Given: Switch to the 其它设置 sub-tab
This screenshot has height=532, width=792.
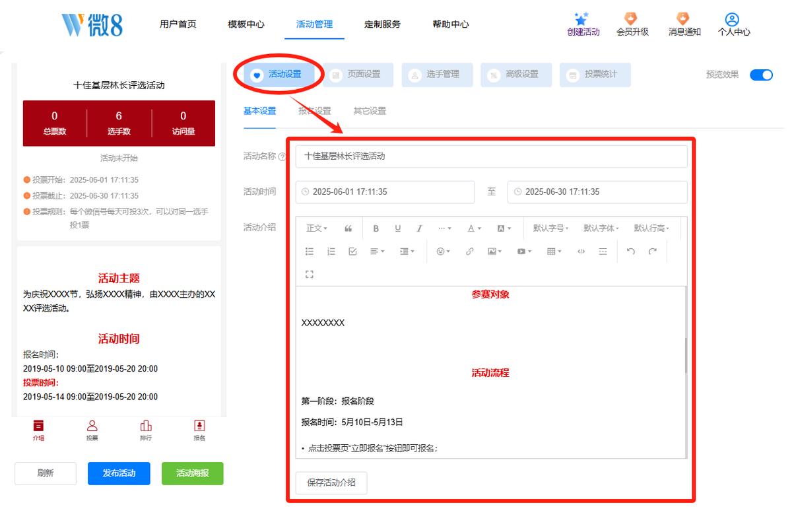Looking at the screenshot, I should (370, 111).
